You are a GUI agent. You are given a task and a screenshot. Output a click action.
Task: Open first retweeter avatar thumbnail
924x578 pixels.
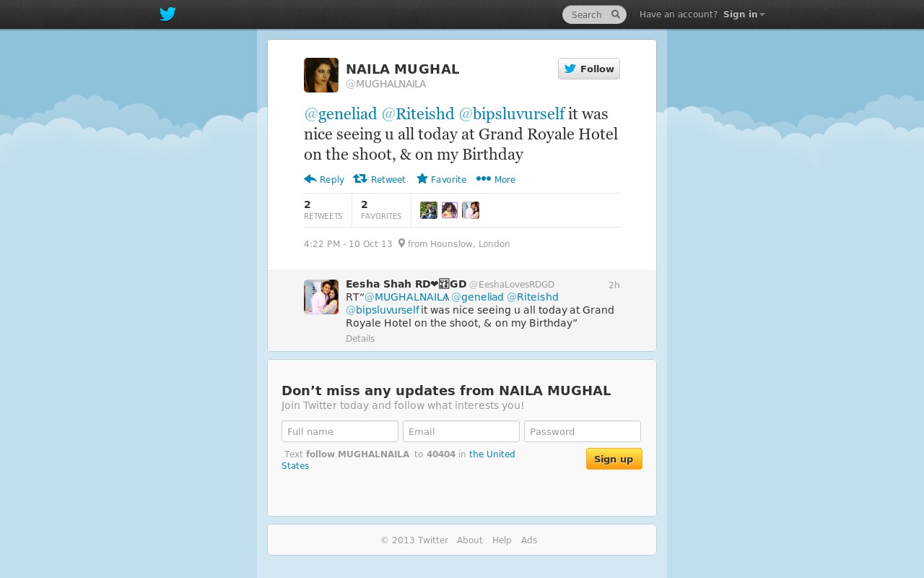pos(429,210)
